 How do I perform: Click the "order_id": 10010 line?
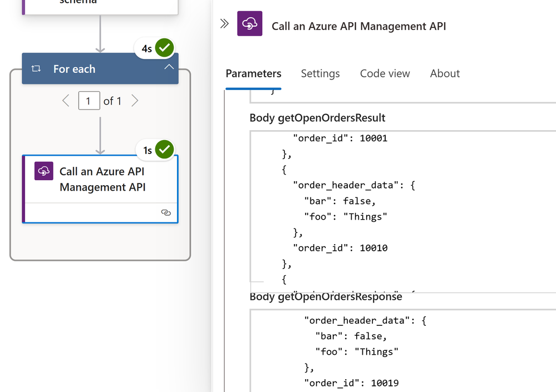340,248
